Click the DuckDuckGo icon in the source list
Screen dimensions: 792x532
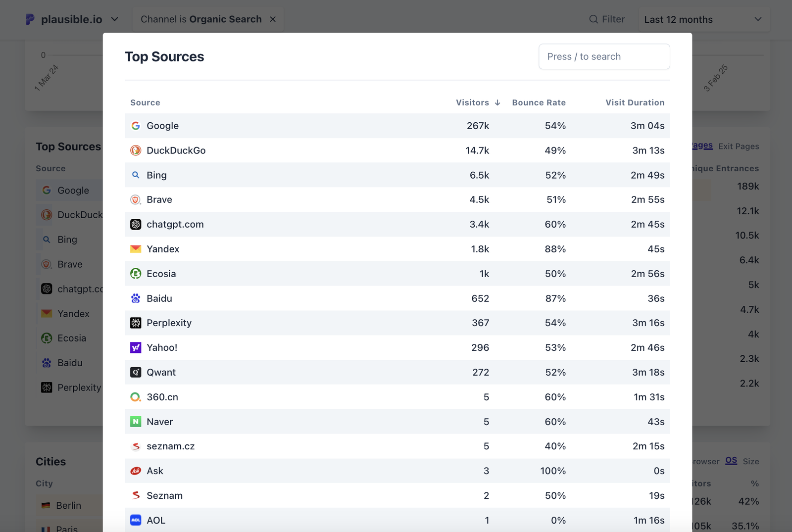tap(136, 150)
